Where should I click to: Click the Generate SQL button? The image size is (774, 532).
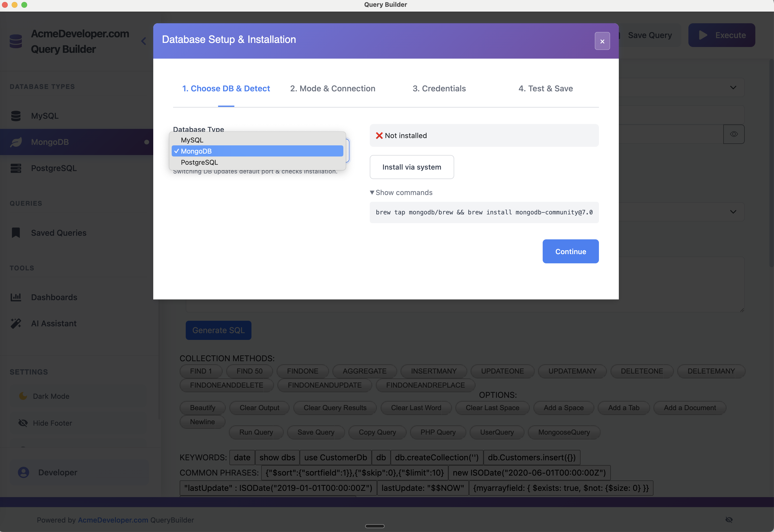coord(218,330)
